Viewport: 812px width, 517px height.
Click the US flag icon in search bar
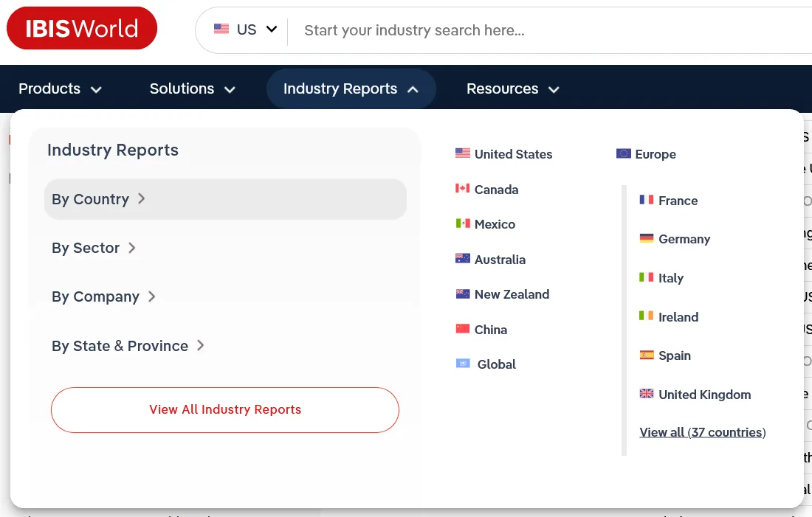(x=221, y=29)
